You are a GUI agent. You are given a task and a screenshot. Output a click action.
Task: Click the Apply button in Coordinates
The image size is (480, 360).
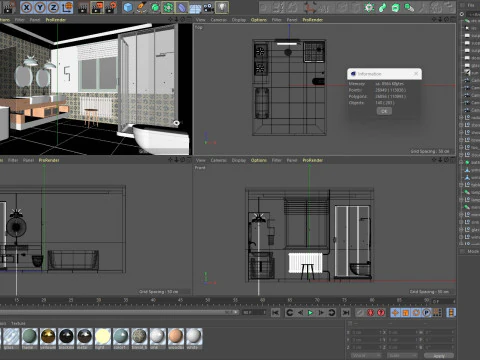point(439,356)
